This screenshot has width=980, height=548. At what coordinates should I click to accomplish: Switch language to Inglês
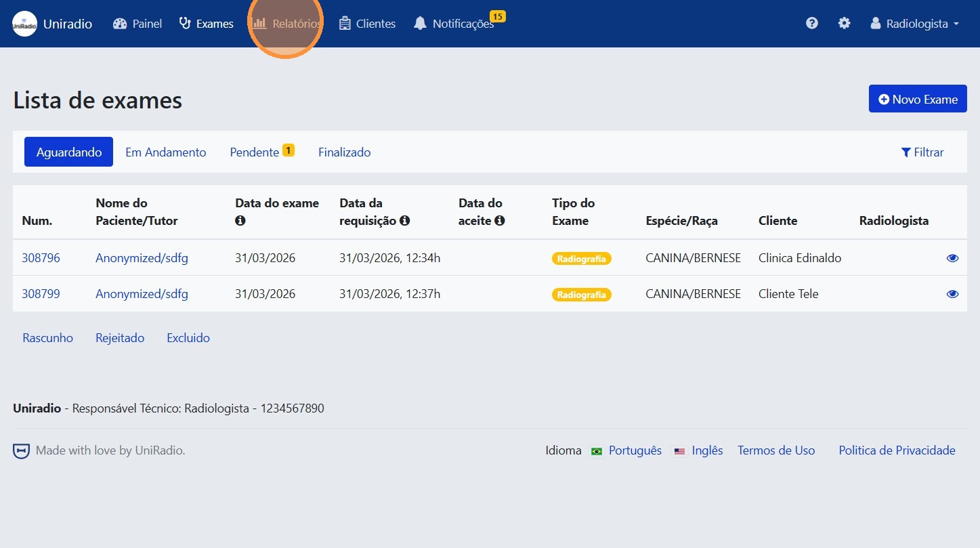707,450
